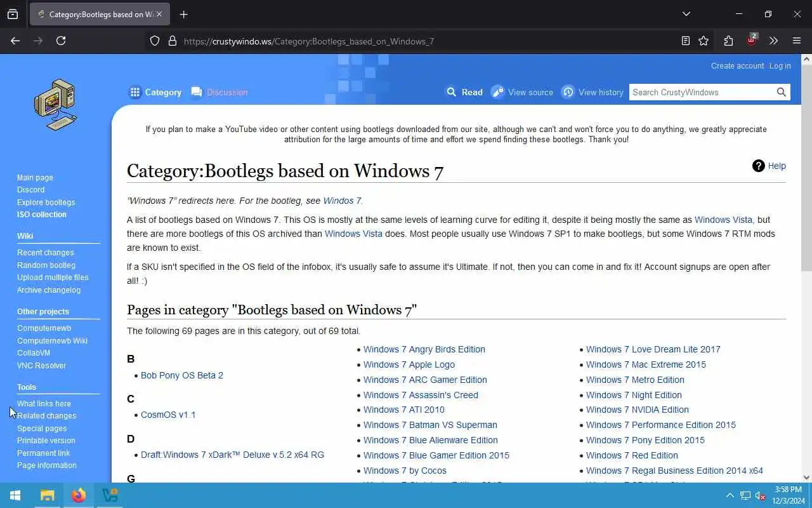
Task: Go back to the previous page
Action: (x=15, y=41)
